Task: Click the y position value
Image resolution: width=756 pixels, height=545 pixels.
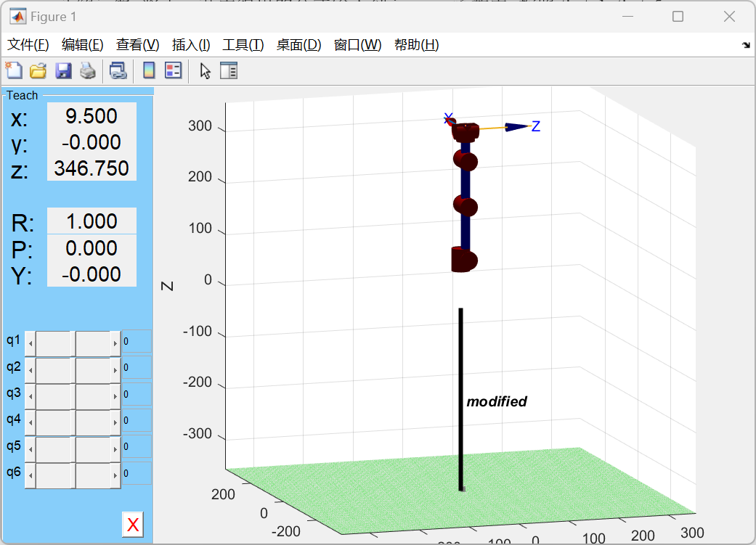Action: point(92,142)
